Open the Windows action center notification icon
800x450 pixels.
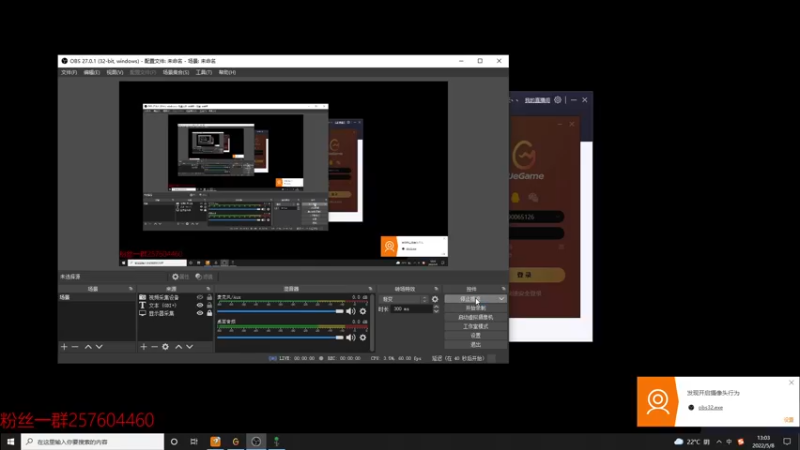point(787,441)
